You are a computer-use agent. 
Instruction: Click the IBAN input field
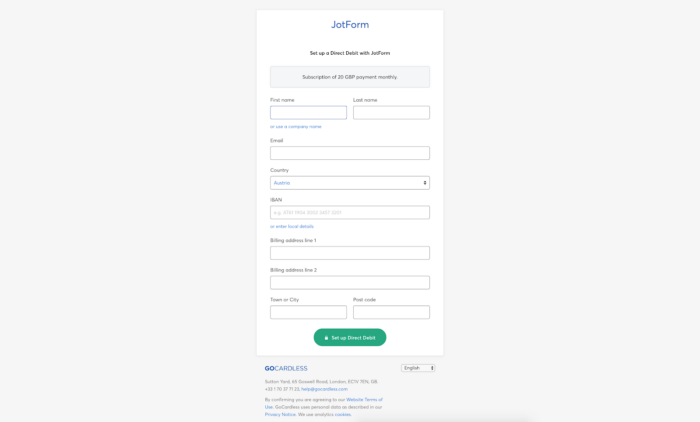pyautogui.click(x=350, y=213)
